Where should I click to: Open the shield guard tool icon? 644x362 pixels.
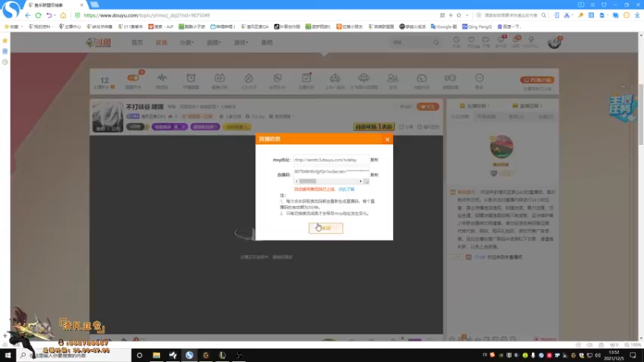coord(277,80)
